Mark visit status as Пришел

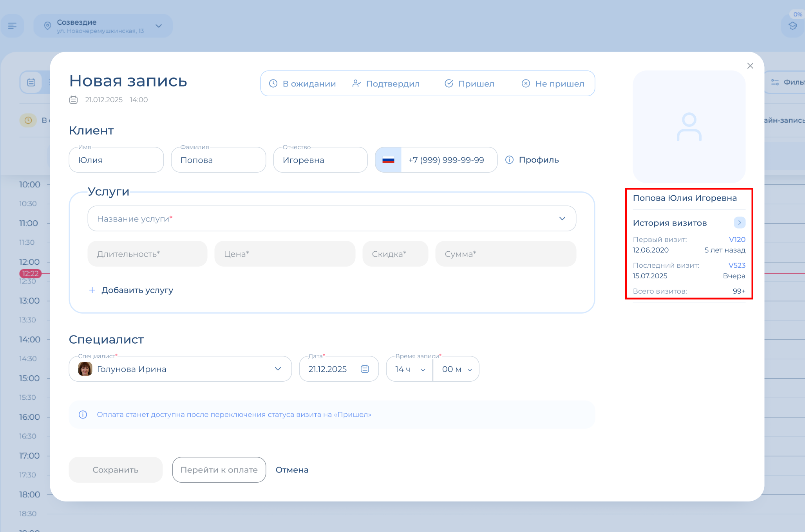[x=469, y=83]
